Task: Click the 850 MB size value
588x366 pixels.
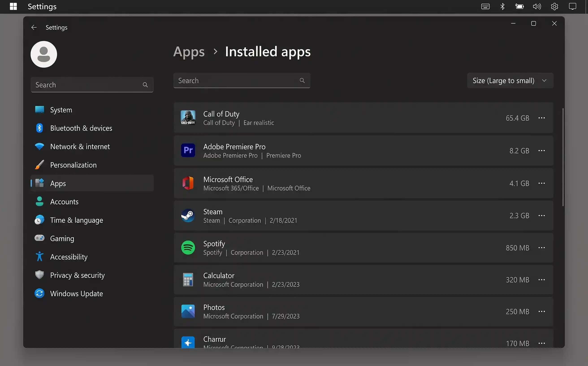Action: tap(517, 248)
